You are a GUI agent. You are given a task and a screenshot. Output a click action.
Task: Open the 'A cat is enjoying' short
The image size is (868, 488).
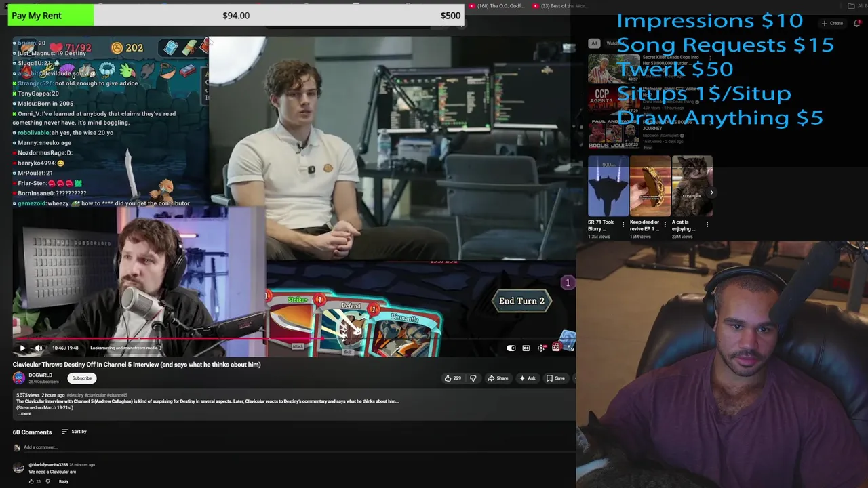pyautogui.click(x=692, y=186)
